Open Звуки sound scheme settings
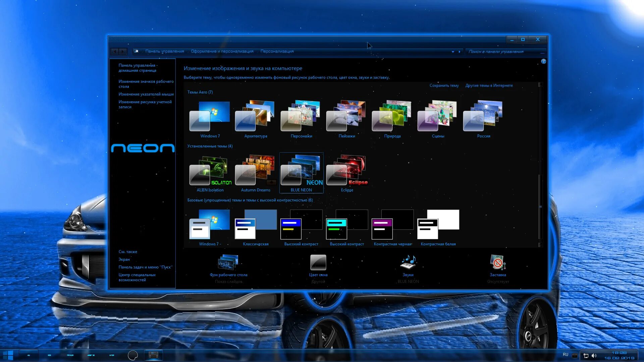Image resolution: width=644 pixels, height=362 pixels. [408, 268]
